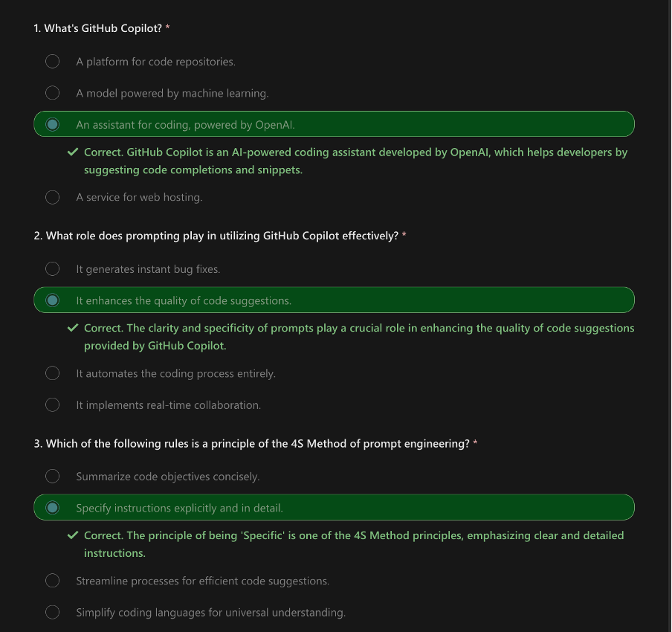Click green checkmark icon under question 1
This screenshot has height=632, width=672.
click(x=73, y=152)
